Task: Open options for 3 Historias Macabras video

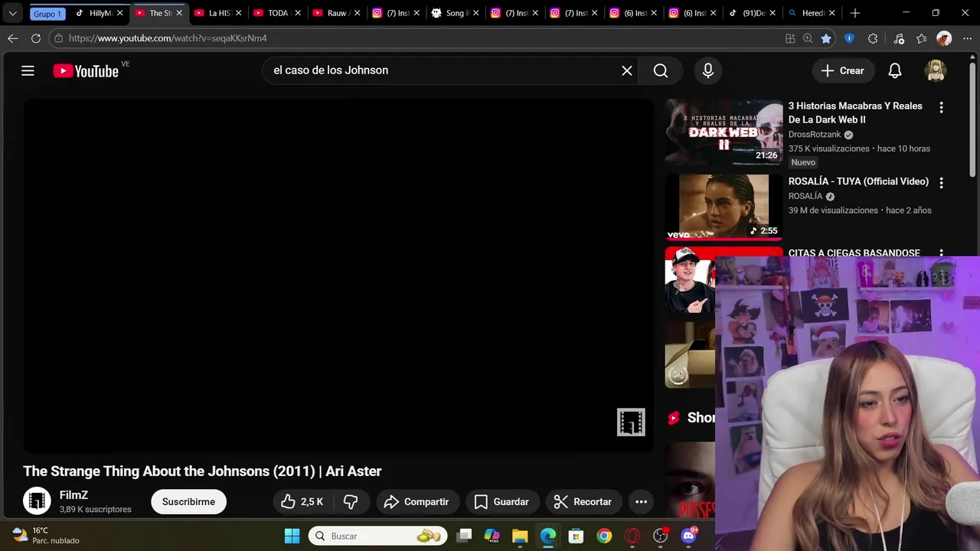Action: tap(941, 108)
